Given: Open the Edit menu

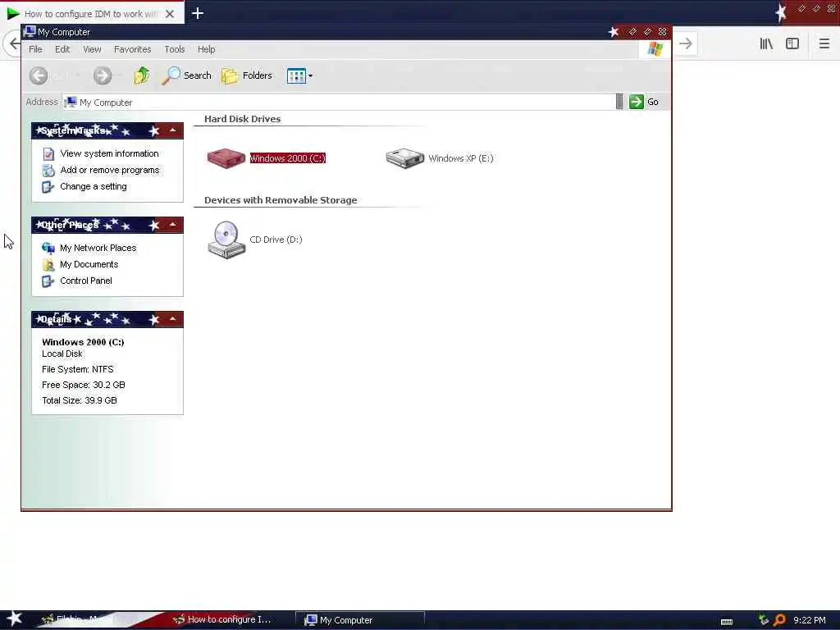Looking at the screenshot, I should coord(62,49).
